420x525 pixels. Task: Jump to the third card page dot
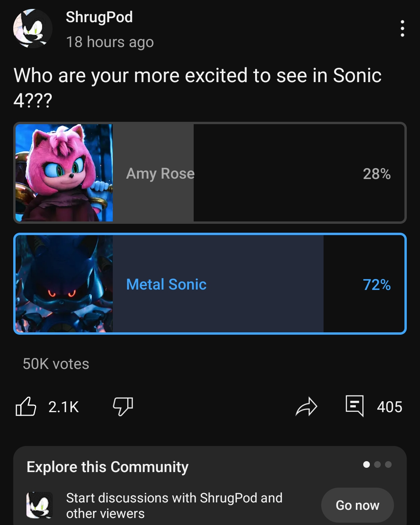tap(388, 464)
